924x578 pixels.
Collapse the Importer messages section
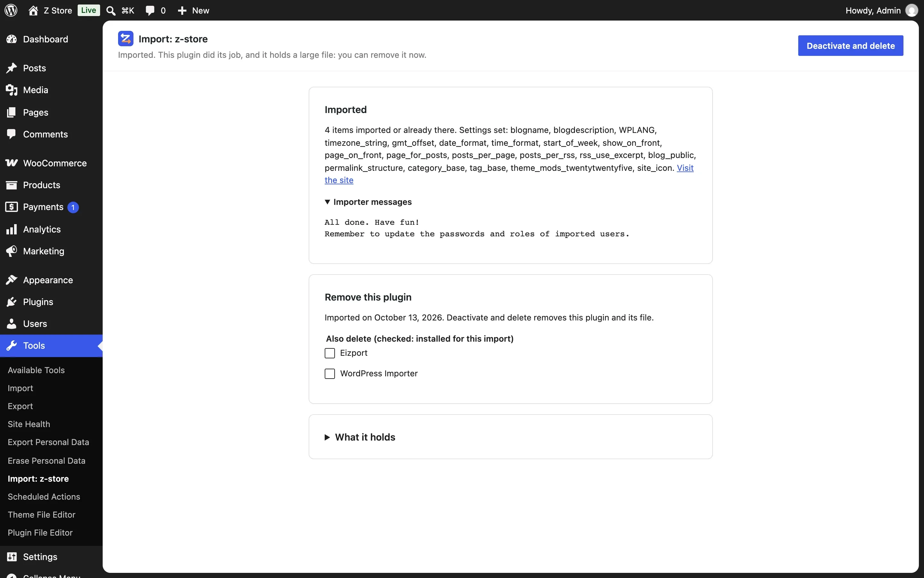pos(368,202)
